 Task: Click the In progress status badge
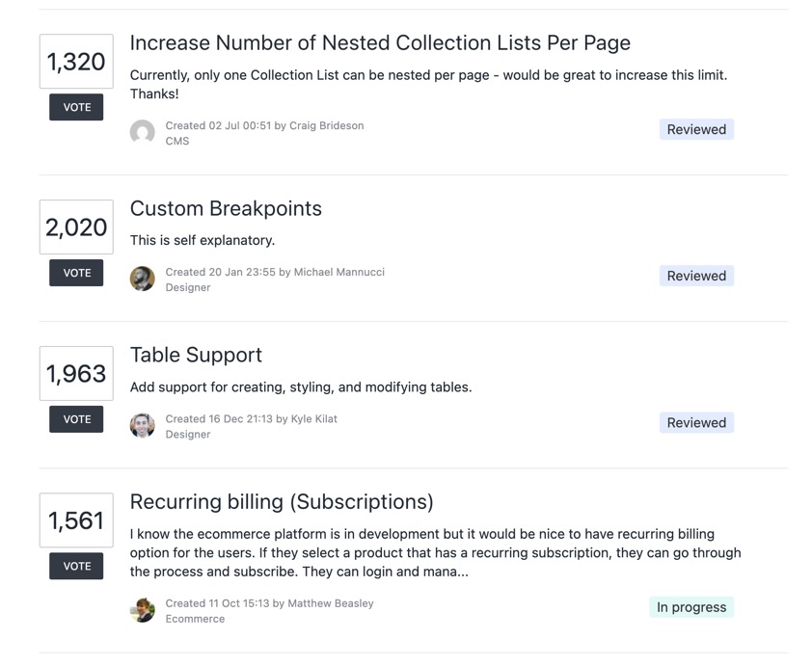691,607
